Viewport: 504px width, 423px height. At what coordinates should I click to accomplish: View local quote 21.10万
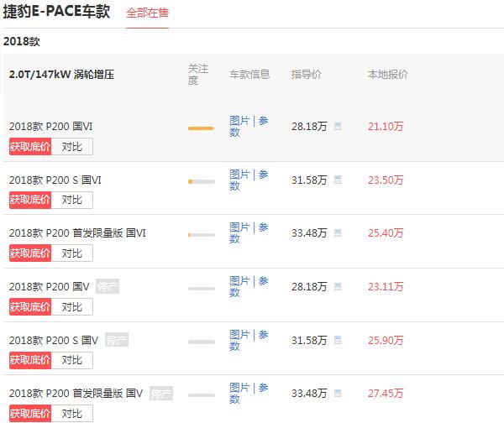(x=386, y=126)
